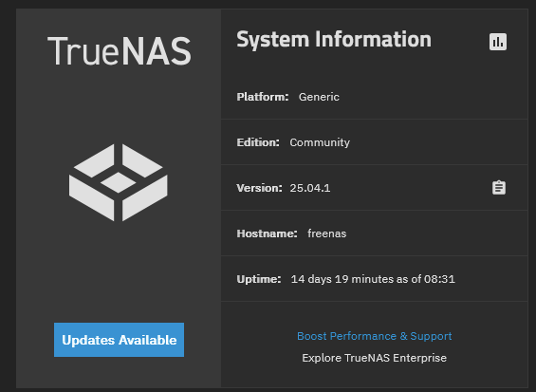The image size is (536, 392).
Task: Select the version number 25.04.1
Action: coord(310,188)
